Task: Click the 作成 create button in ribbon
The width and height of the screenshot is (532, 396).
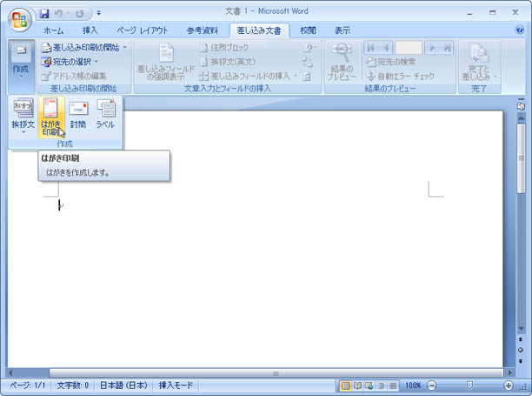Action: pos(21,59)
